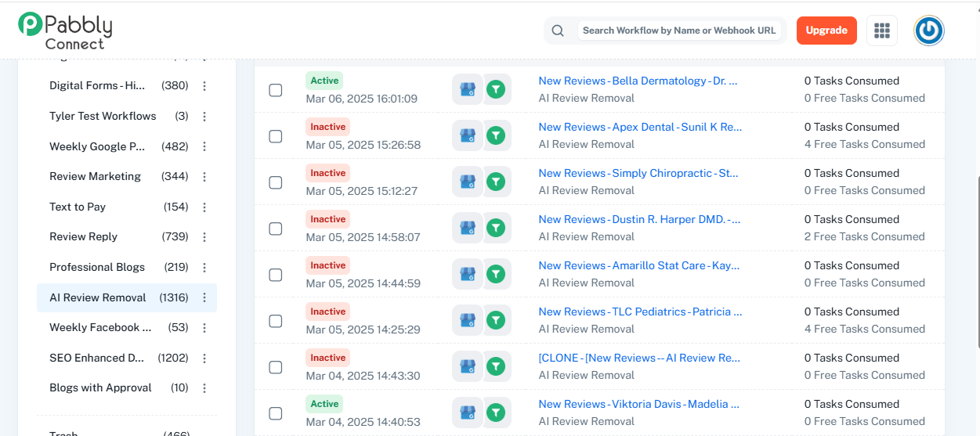The width and height of the screenshot is (980, 436).
Task: Open the CLONE New Reviews workflow link
Action: 639,358
